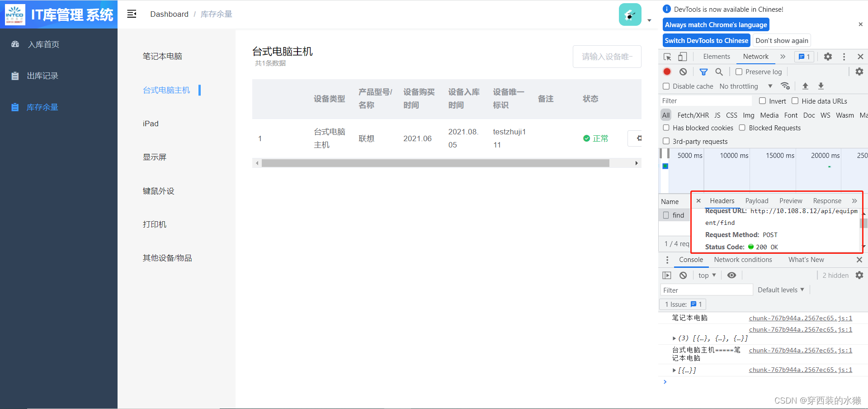Select the Fetch/XHR filter tab

coord(693,115)
